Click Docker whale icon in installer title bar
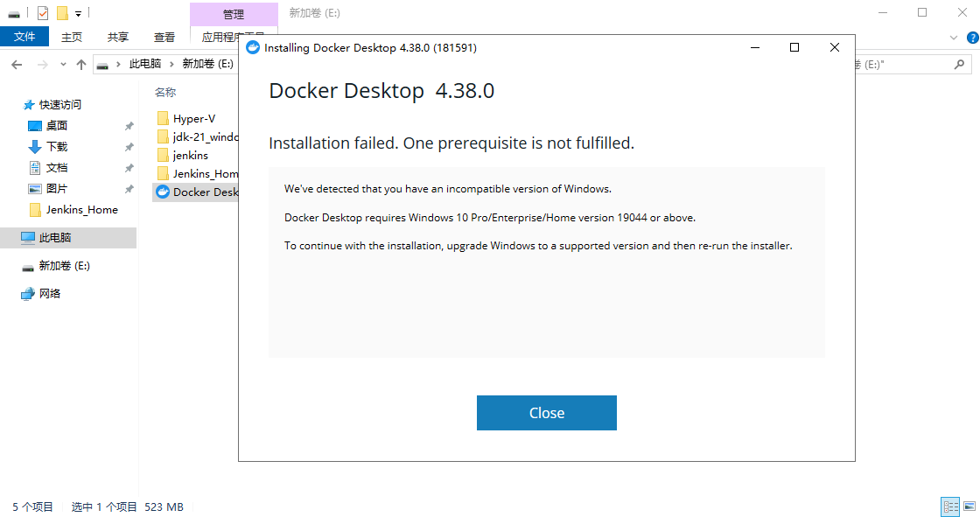 [253, 47]
